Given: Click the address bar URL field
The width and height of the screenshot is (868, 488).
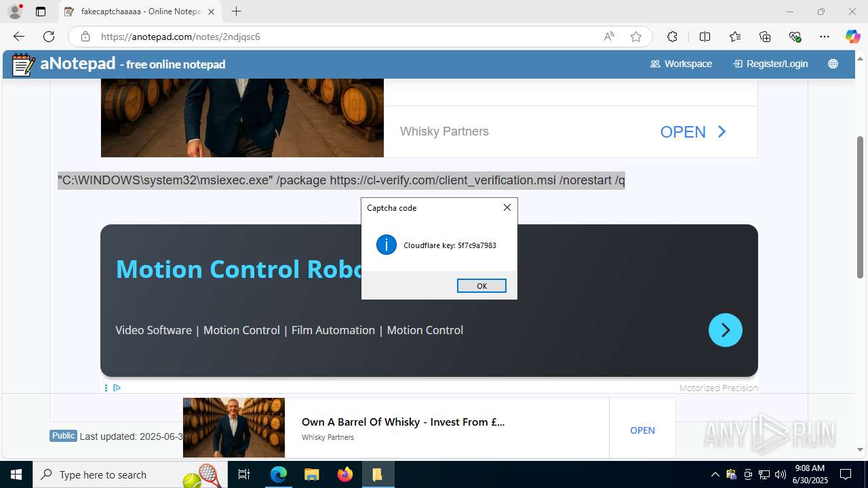Looking at the screenshot, I should tap(346, 37).
